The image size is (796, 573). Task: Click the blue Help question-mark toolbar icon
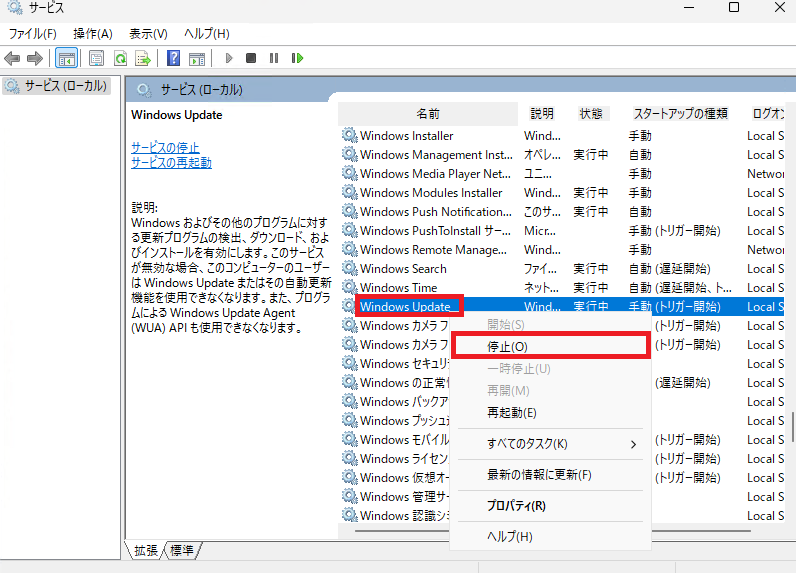173,59
